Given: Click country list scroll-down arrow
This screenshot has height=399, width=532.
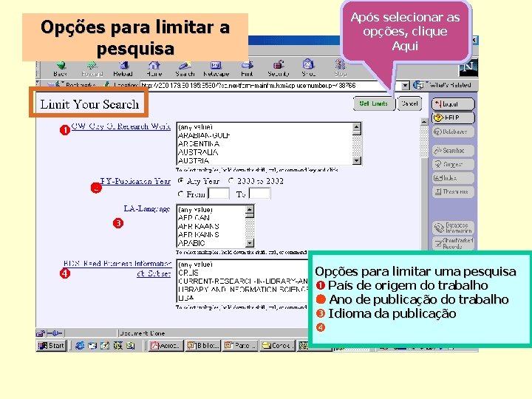Looking at the screenshot, I should point(357,160).
